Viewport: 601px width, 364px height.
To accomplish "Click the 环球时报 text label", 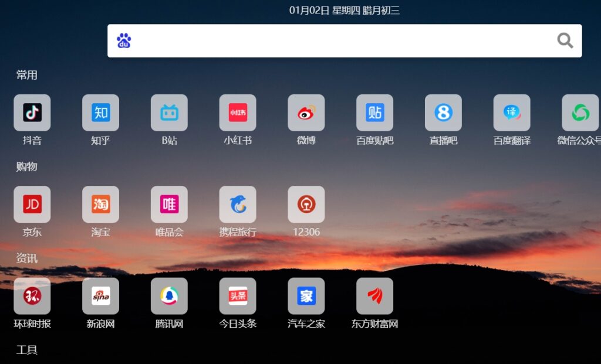I will 32,324.
